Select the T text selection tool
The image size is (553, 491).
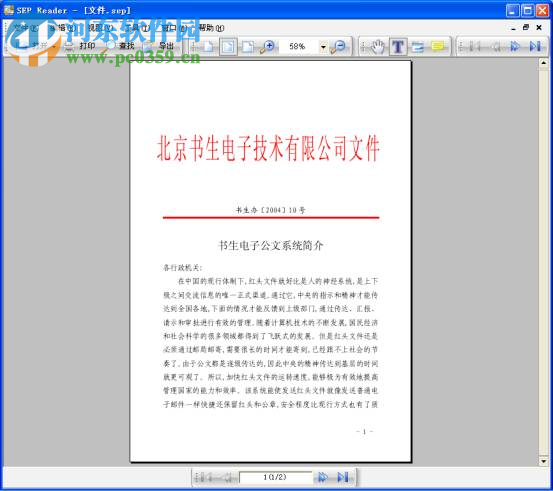(398, 47)
